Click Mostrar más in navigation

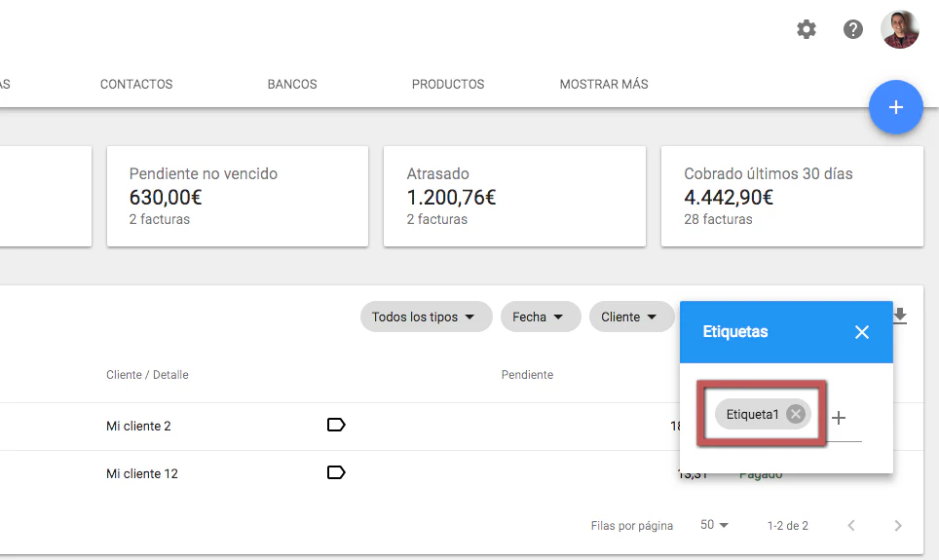pyautogui.click(x=604, y=84)
